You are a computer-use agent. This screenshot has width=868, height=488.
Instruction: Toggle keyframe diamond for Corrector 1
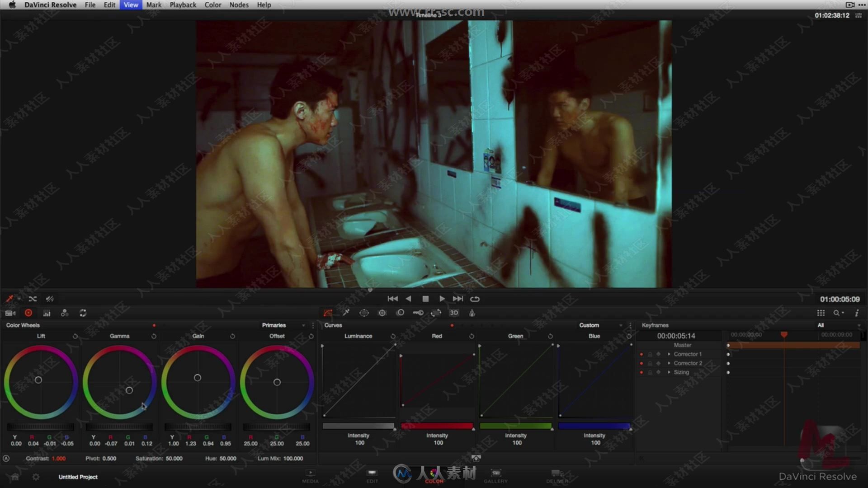659,354
